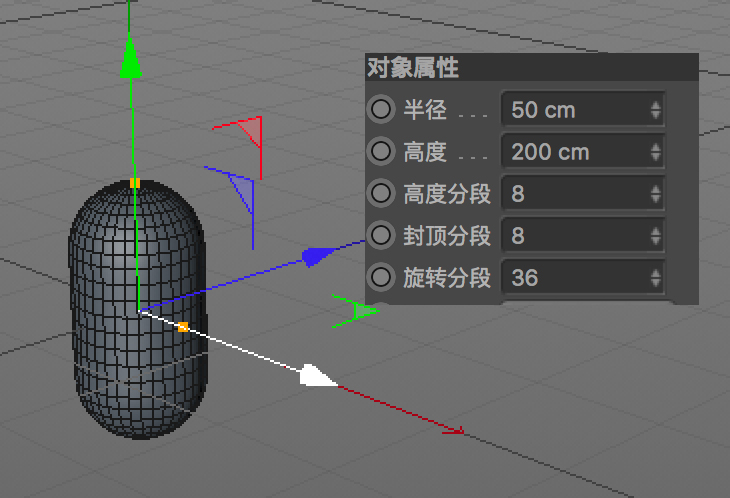730x498 pixels.
Task: Click the red plane handle of the gizmo
Action: pyautogui.click(x=251, y=131)
